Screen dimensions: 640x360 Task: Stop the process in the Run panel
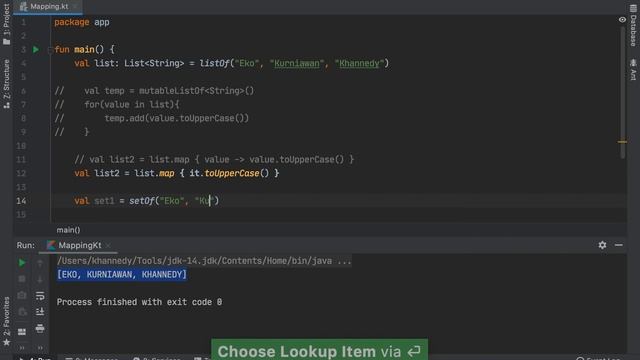pos(22,279)
